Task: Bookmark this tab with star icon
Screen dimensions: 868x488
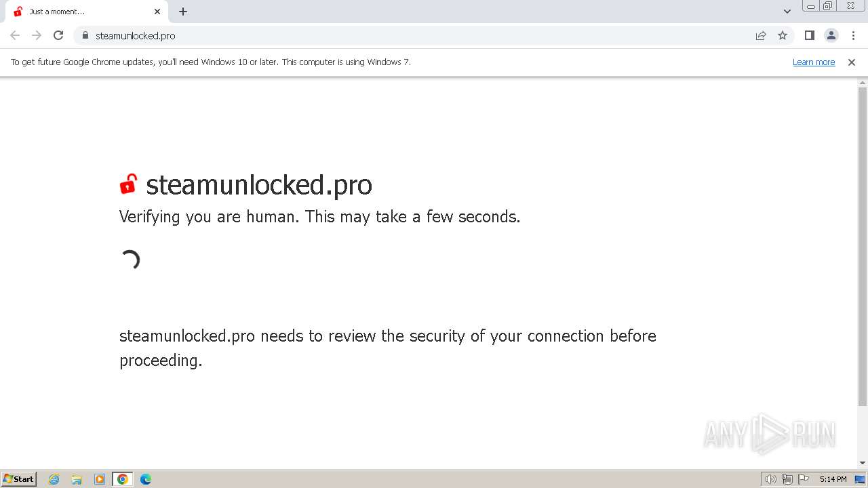Action: 783,35
